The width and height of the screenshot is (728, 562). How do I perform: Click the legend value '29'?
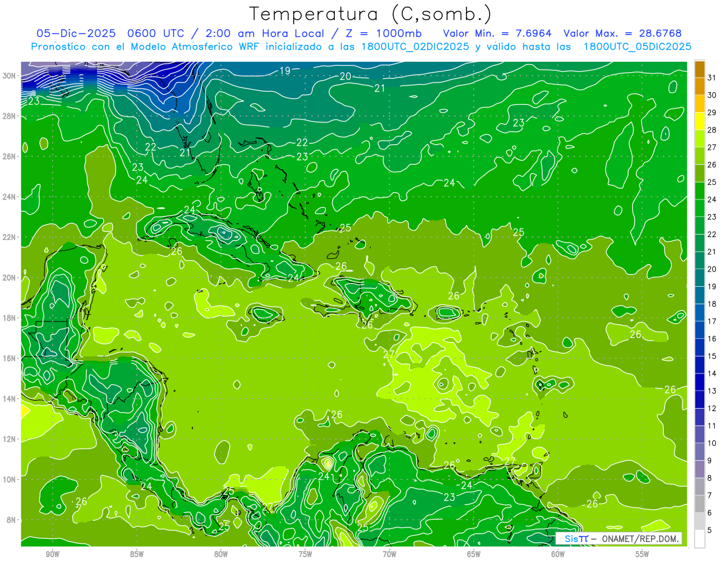[x=712, y=113]
